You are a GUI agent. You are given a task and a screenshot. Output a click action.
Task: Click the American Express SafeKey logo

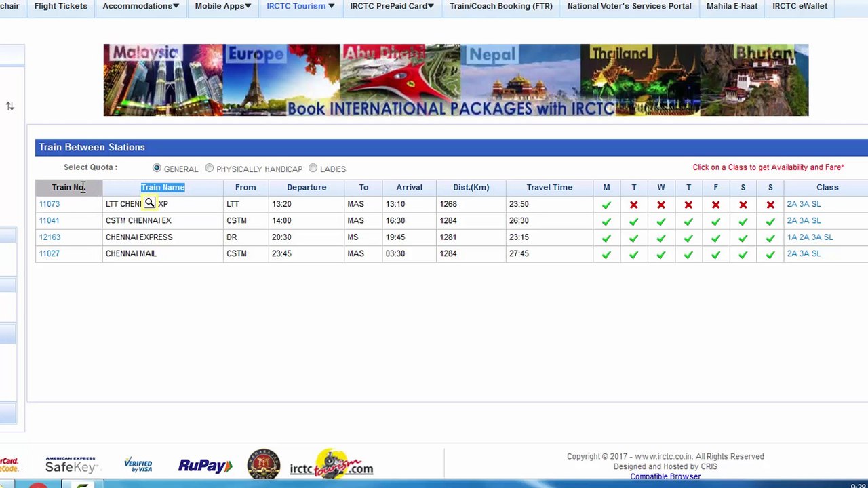coord(71,465)
